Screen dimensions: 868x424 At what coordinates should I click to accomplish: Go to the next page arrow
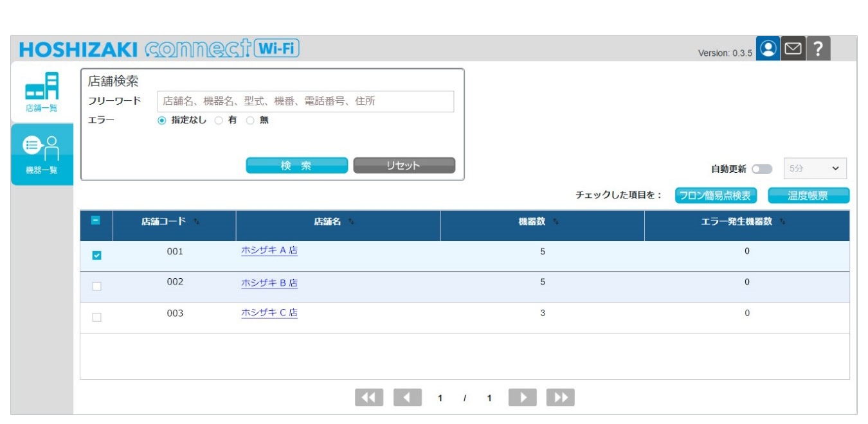pos(522,398)
